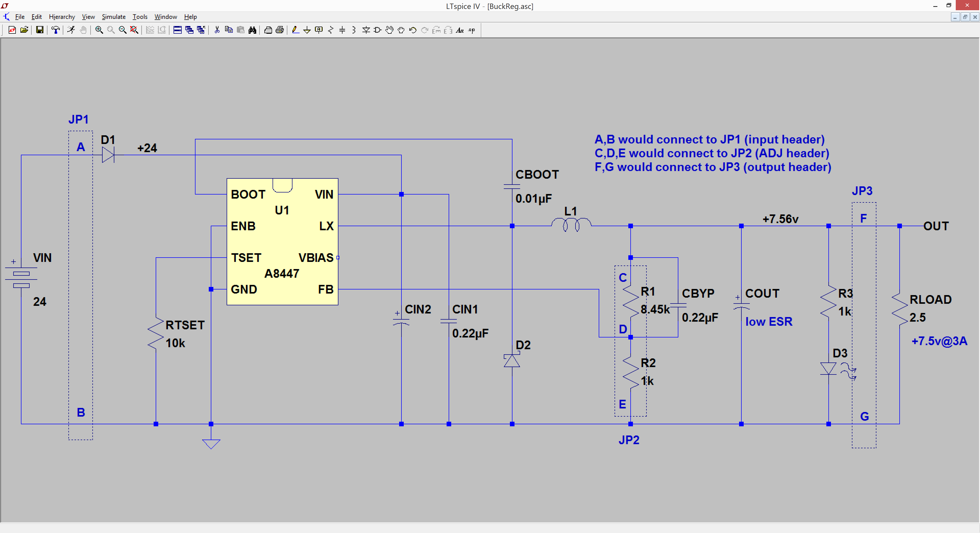Save the schematic with the floppy disk icon

[x=40, y=30]
